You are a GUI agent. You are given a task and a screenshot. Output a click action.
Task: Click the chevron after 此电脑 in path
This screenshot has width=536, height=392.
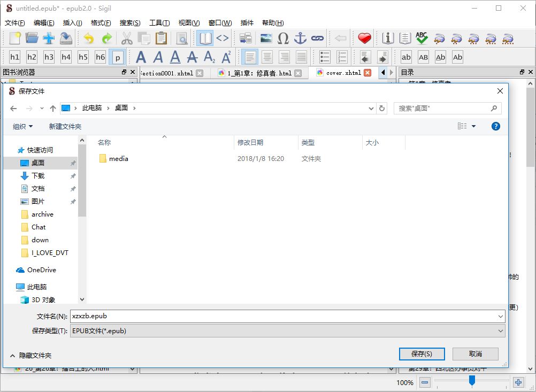(x=108, y=108)
